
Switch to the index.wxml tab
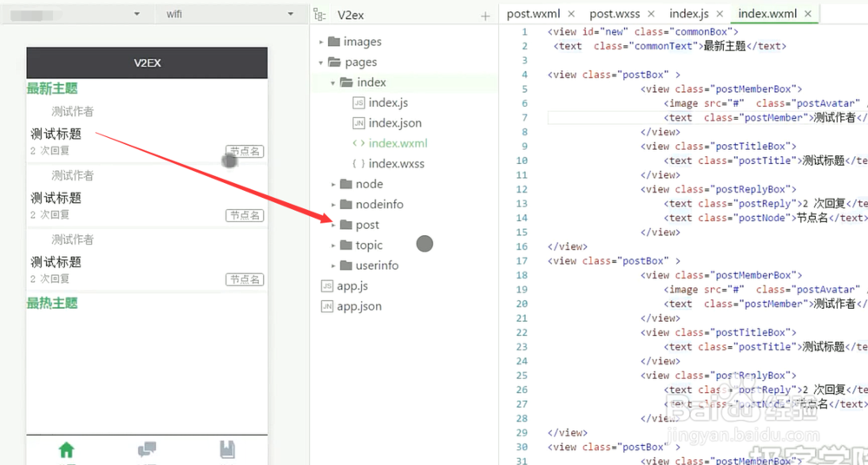click(x=766, y=14)
